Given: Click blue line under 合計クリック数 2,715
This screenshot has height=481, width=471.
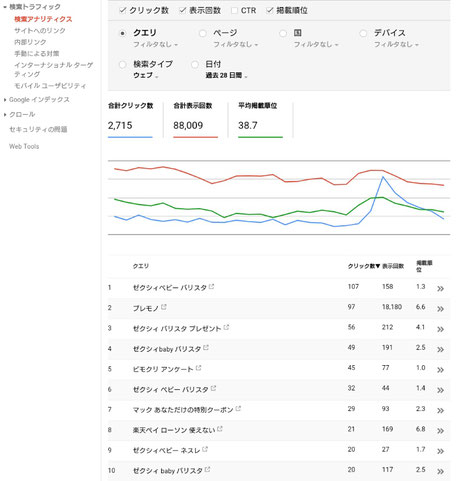Looking at the screenshot, I should 130,137.
